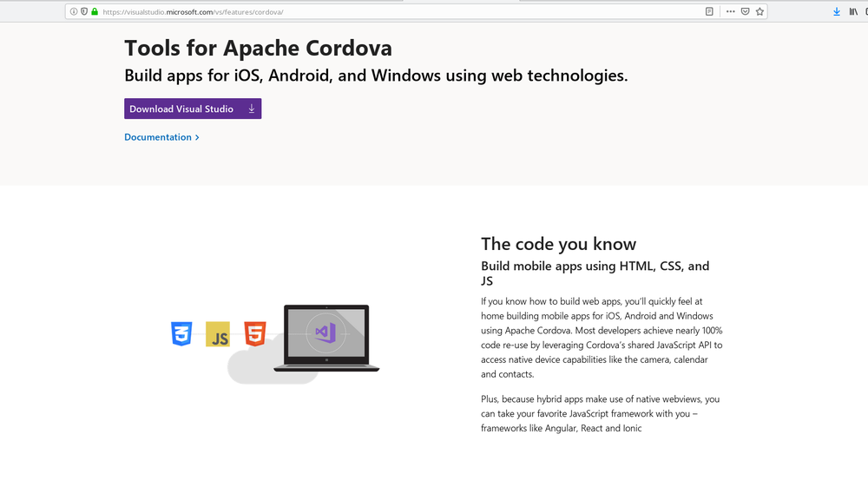The image size is (868, 487).
Task: Click the "Tools for Apache Cordova" heading
Action: [x=258, y=48]
